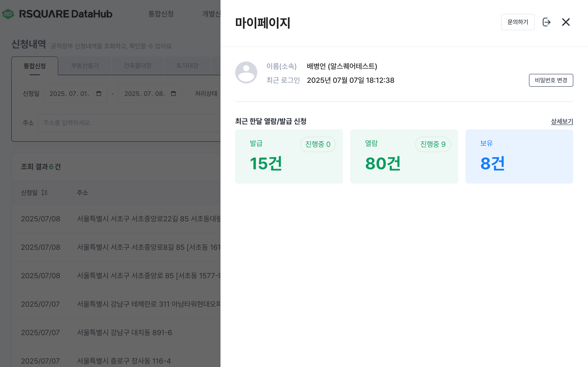Click the 문의하기 button

click(518, 22)
